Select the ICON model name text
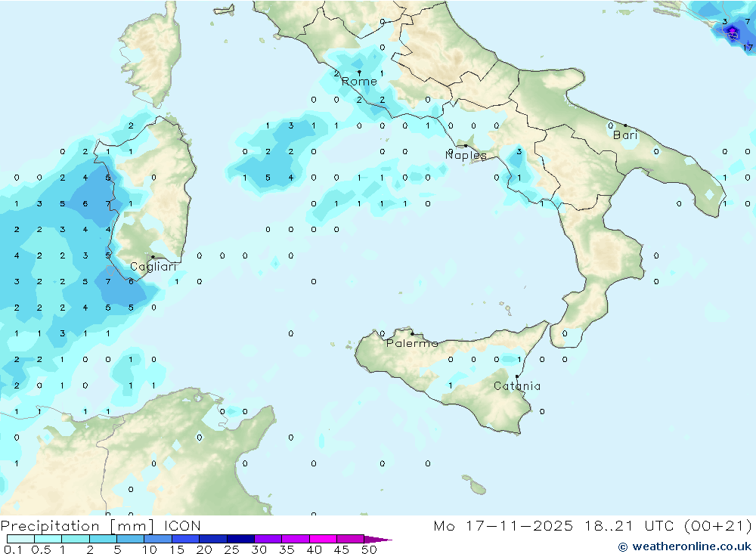 (x=182, y=526)
